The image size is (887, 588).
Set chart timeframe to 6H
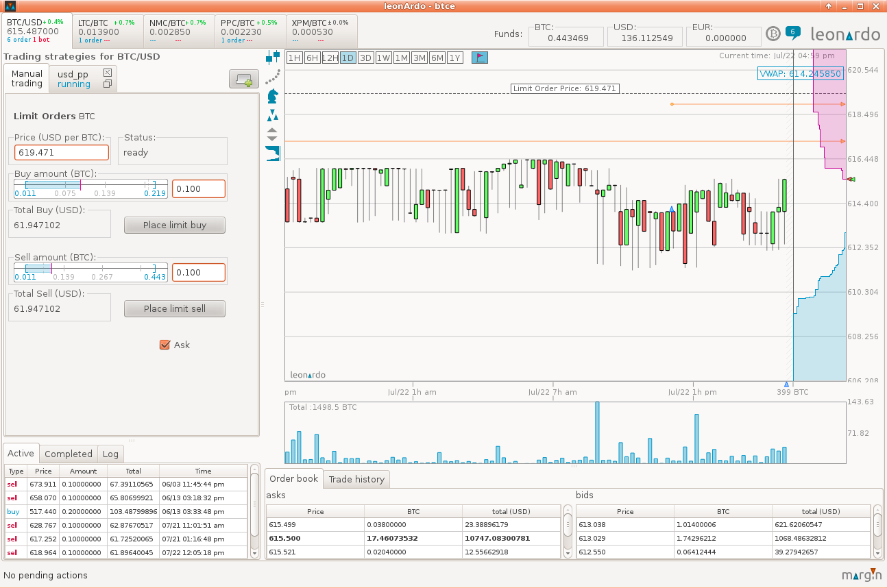click(312, 58)
